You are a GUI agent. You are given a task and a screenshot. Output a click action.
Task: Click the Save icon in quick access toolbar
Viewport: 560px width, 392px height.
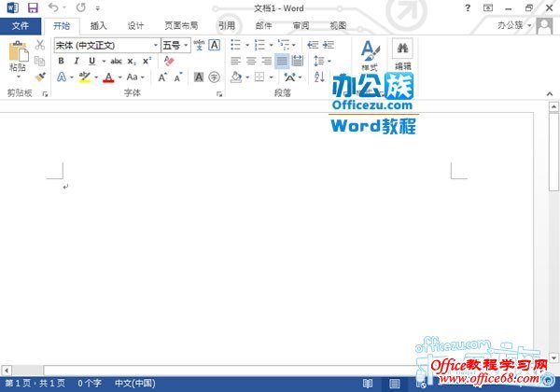33,7
